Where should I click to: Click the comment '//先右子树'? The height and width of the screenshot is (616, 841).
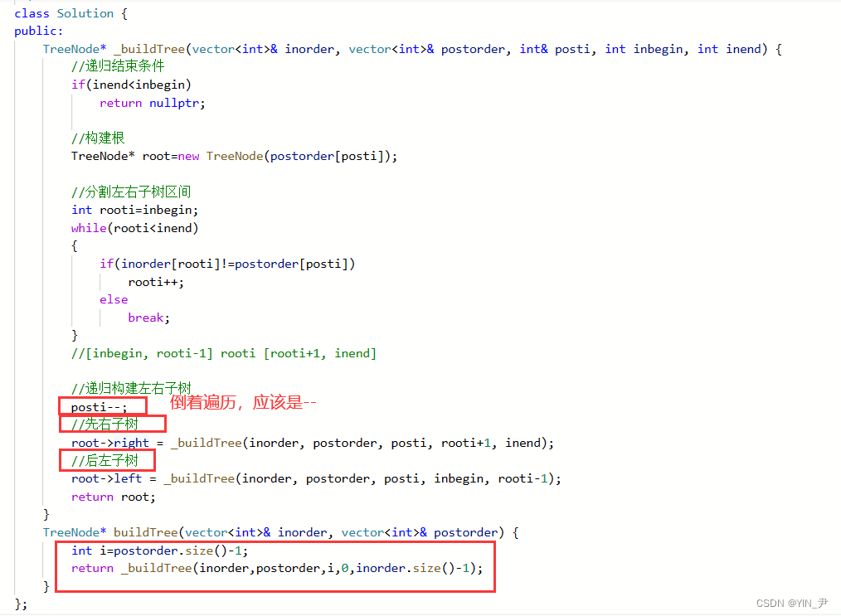105,424
